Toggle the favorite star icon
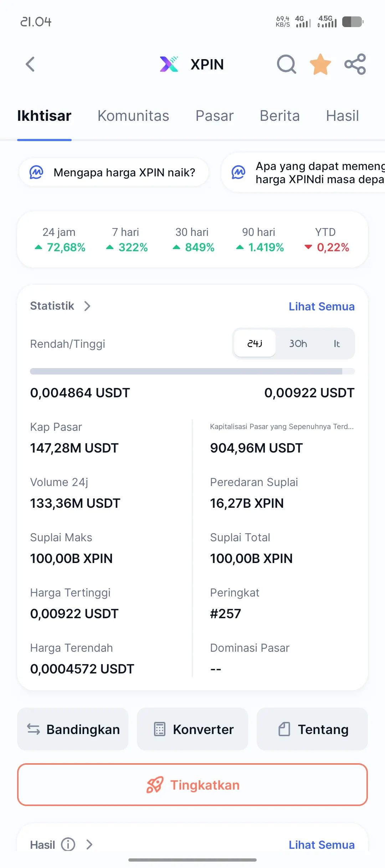The image size is (385, 868). (x=320, y=64)
